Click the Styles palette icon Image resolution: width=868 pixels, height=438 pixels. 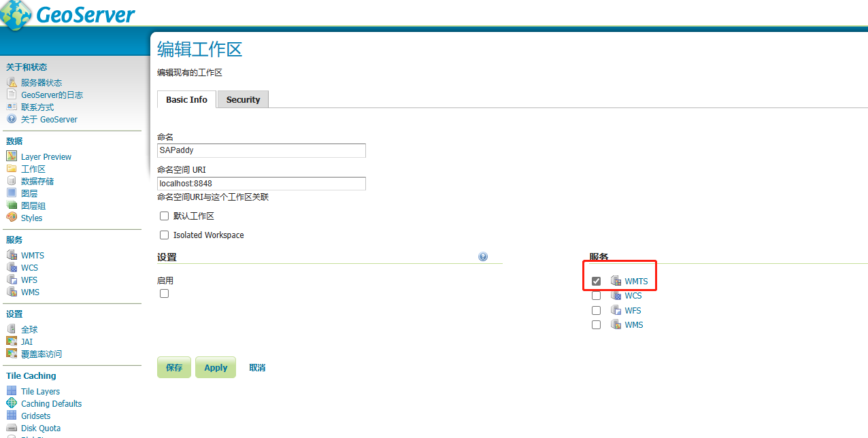[x=12, y=218]
